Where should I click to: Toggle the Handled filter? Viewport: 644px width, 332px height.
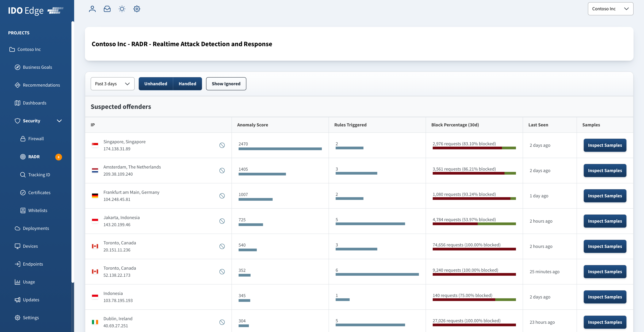(187, 84)
